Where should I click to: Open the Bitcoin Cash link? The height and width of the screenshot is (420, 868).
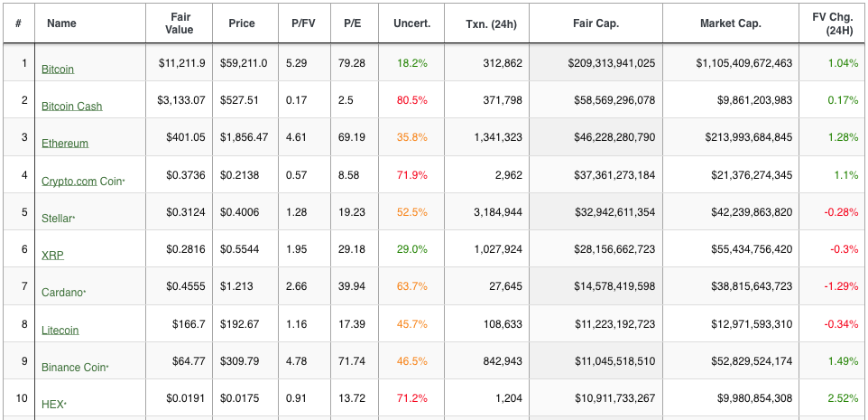click(72, 106)
